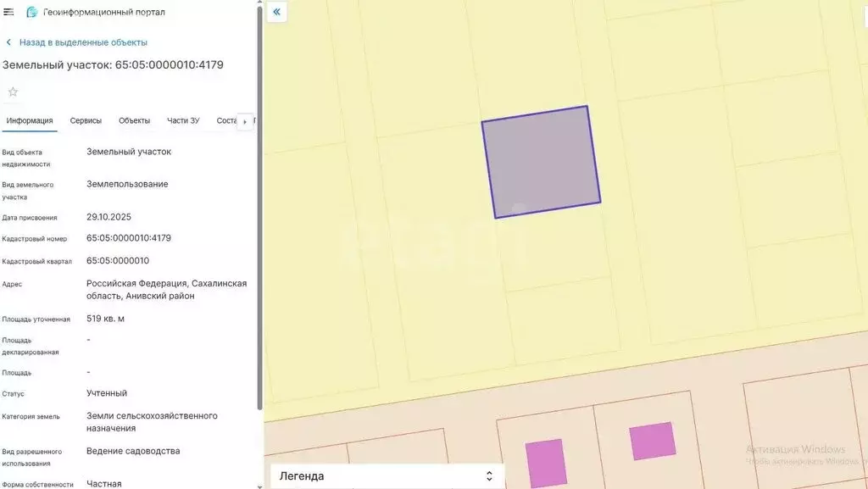This screenshot has width=868, height=489.
Task: Open the hamburger main menu
Action: [9, 12]
